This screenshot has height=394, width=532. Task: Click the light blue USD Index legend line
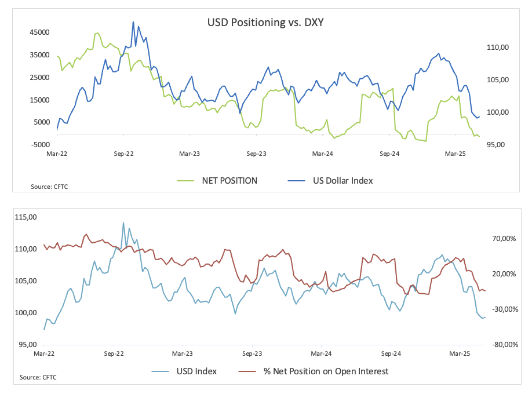coord(160,371)
